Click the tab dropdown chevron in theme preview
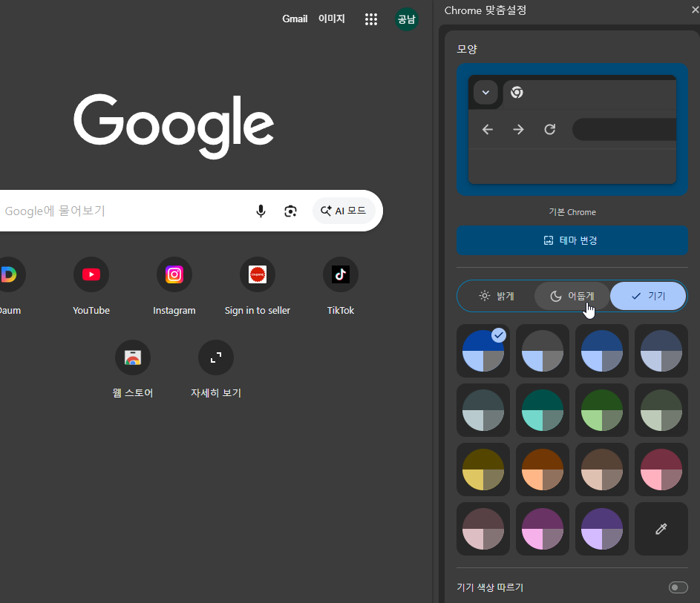Viewport: 700px width, 603px height. 485,93
